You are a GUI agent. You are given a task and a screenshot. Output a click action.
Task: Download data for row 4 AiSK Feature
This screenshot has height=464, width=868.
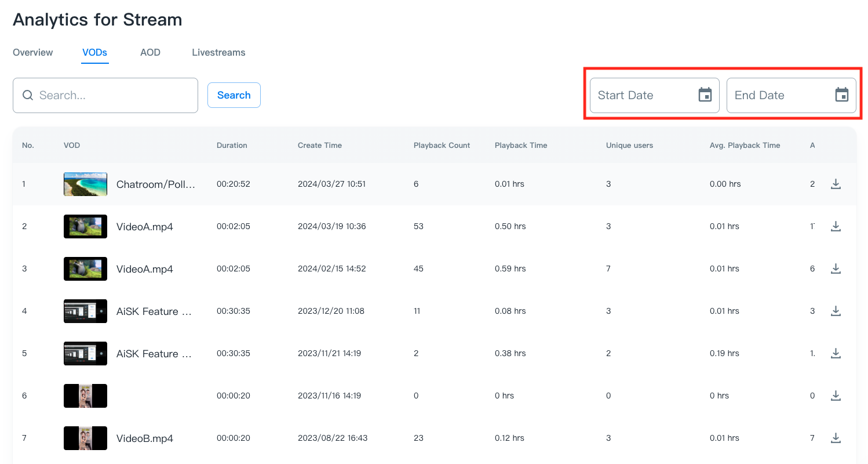pos(836,311)
